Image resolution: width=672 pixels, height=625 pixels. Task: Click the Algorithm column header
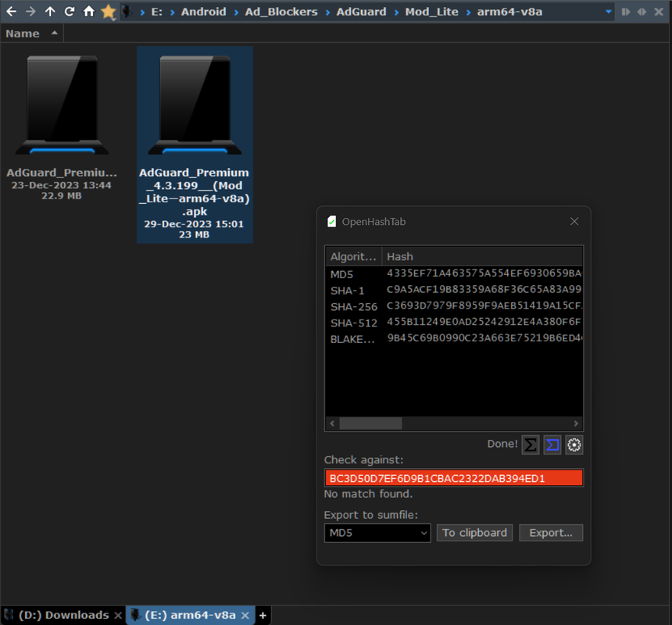pyautogui.click(x=353, y=256)
